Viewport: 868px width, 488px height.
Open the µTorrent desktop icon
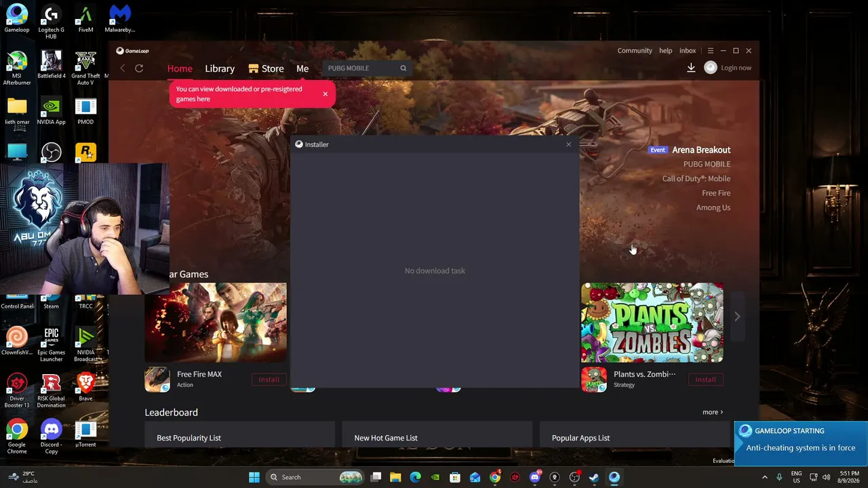pyautogui.click(x=85, y=434)
